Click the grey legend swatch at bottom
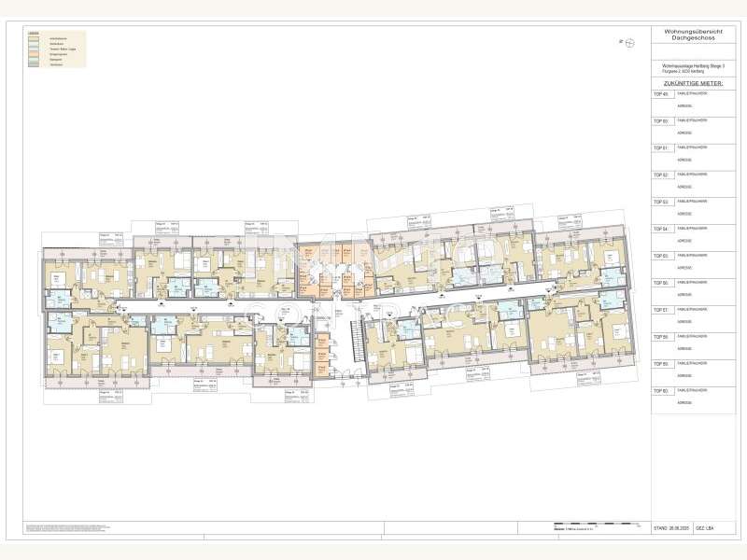The height and width of the screenshot is (560, 747). (33, 64)
